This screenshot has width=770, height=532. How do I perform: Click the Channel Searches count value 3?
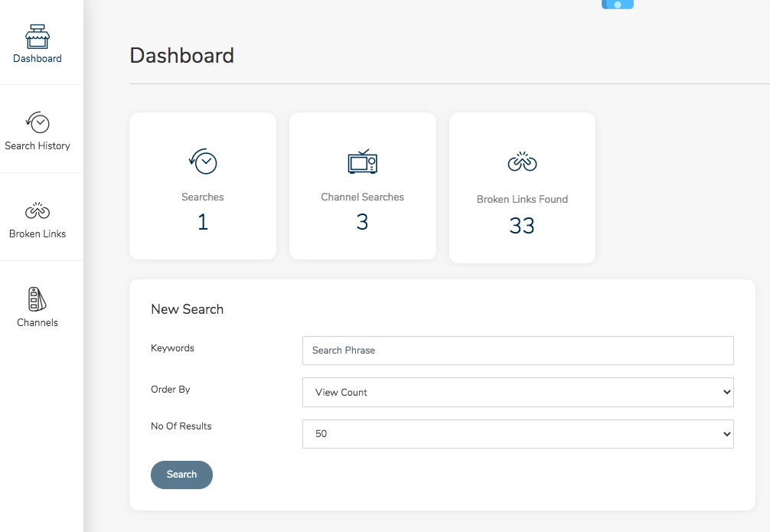[362, 222]
